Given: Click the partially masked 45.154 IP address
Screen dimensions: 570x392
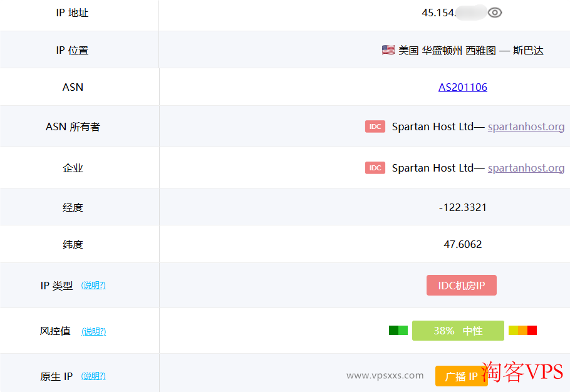Looking at the screenshot, I should click(438, 13).
